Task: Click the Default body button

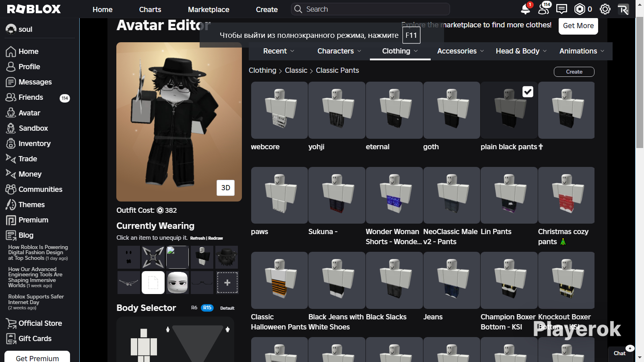Action: pyautogui.click(x=227, y=308)
